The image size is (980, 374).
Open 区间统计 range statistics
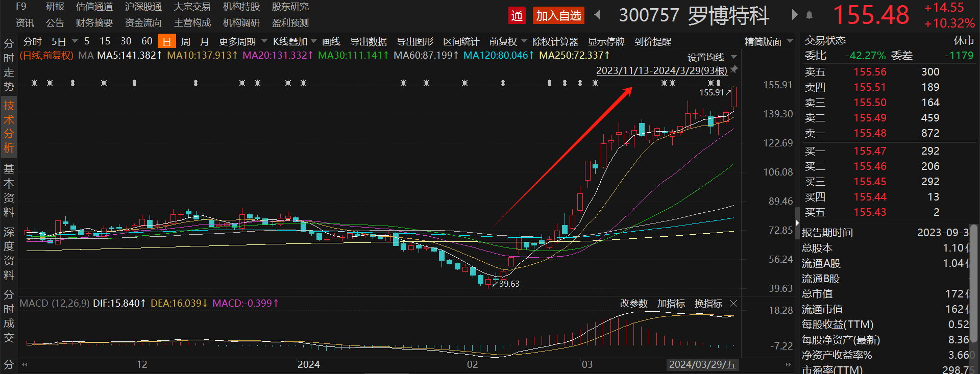[x=461, y=41]
